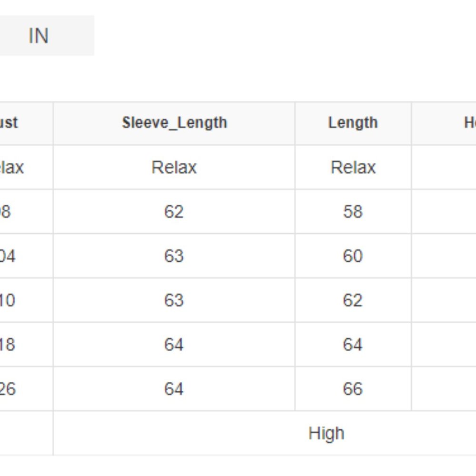476x476 pixels.
Task: Click sleeve length 63 beside length 60
Action: 174,256
